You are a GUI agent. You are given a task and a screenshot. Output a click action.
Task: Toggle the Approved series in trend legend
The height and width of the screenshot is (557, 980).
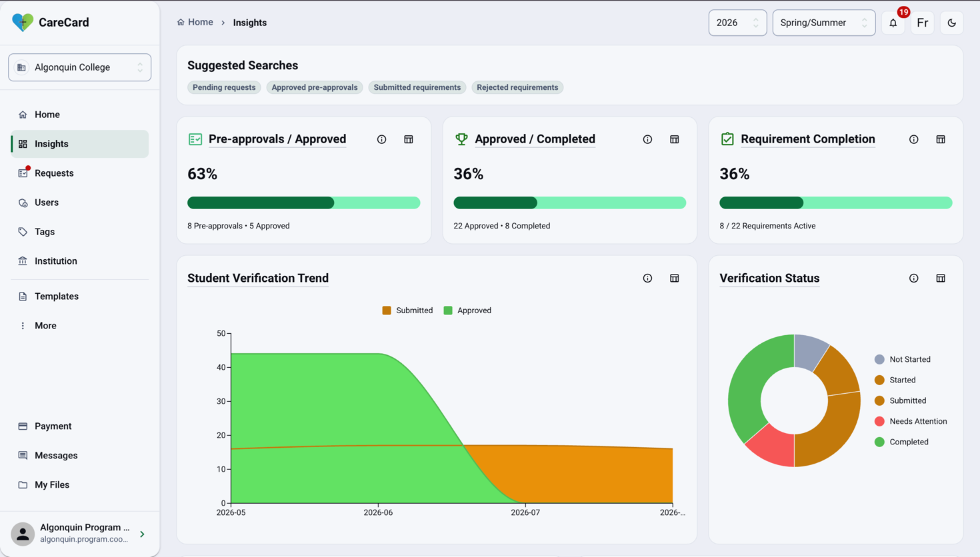(x=467, y=310)
